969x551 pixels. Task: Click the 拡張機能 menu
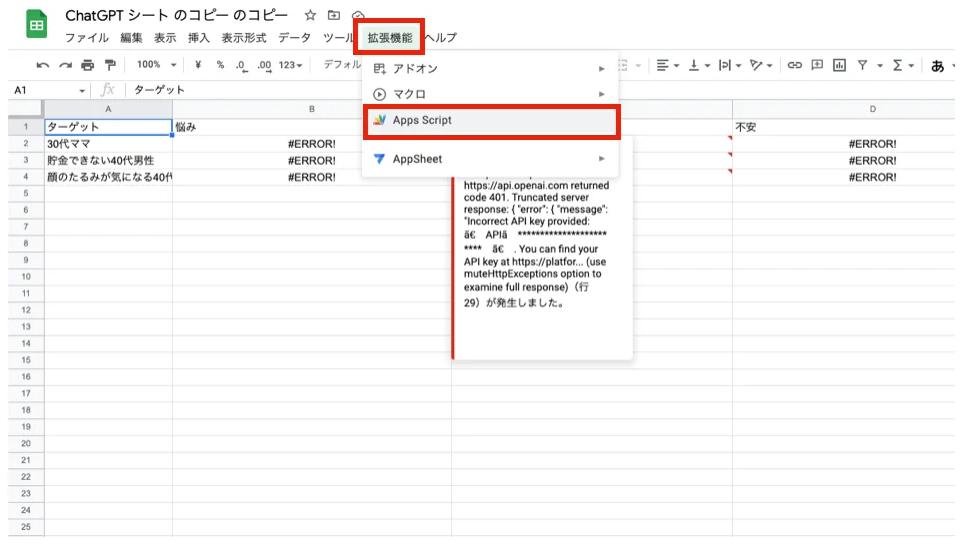390,38
